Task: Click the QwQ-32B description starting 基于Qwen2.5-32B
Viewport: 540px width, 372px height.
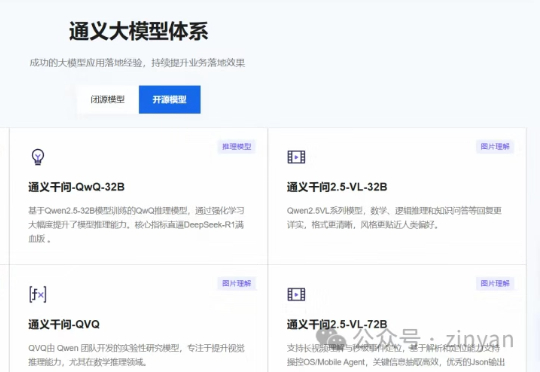Action: click(136, 225)
